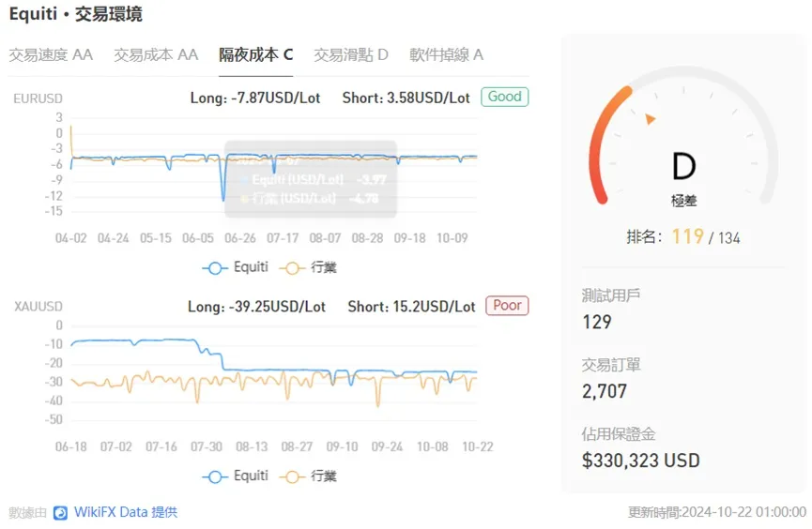Click XAUUSD Short: 15.2USD/Lot value

(411, 307)
